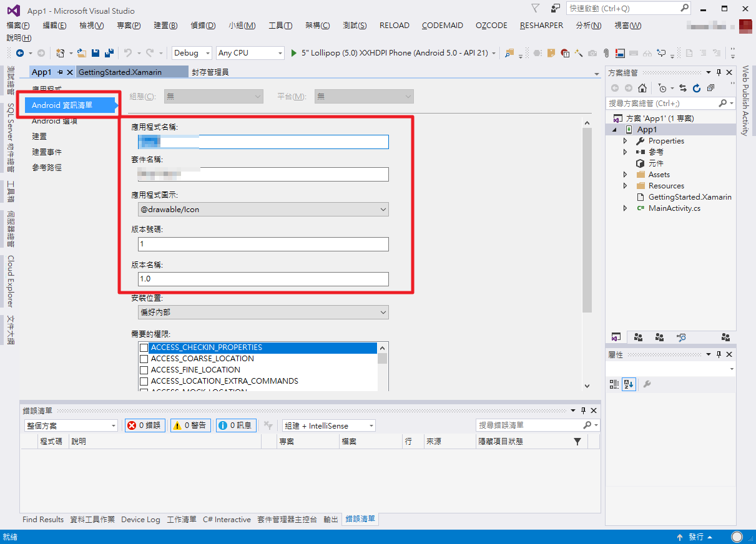Screen dimensions: 756x544
Task: Toggle the 0 錯誤 errors filter
Action: (144, 425)
